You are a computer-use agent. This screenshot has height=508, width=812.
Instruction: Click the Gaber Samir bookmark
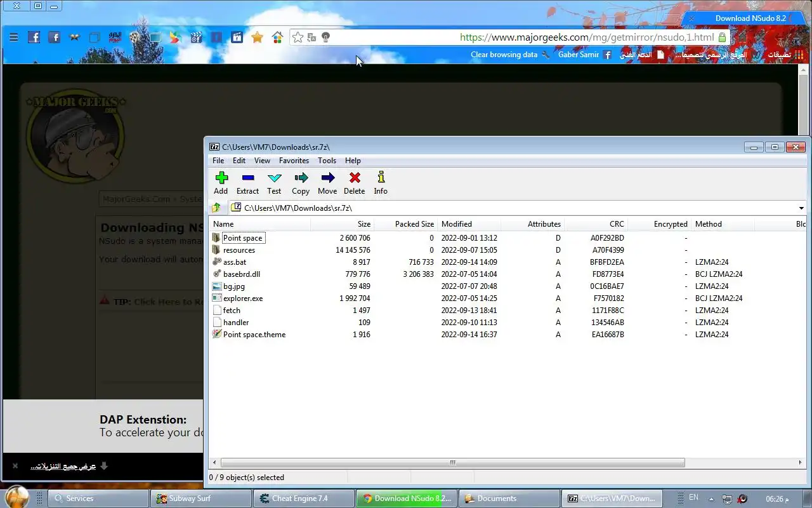tap(584, 55)
